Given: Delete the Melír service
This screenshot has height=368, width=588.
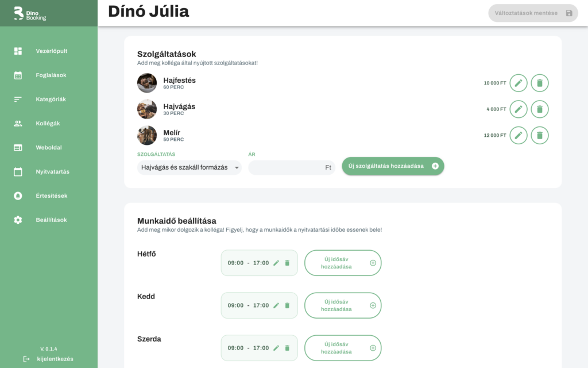Looking at the screenshot, I should [x=539, y=136].
